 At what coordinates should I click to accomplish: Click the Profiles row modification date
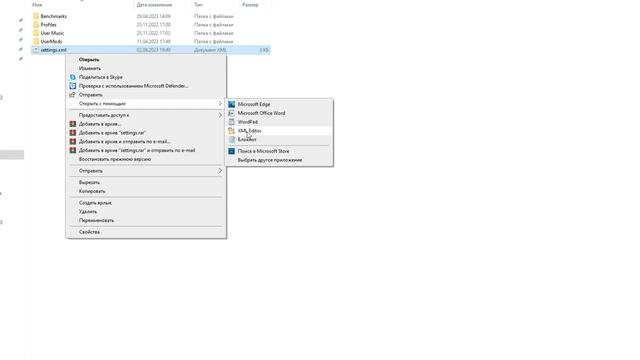pos(153,24)
